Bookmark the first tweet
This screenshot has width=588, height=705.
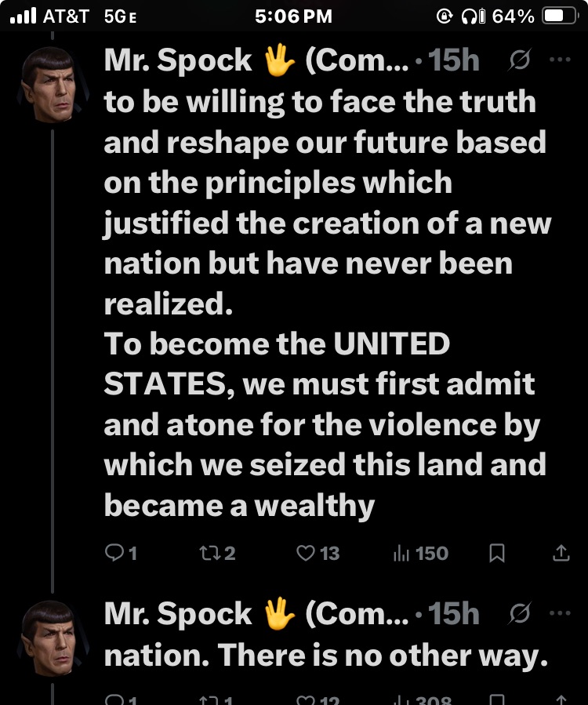[496, 554]
